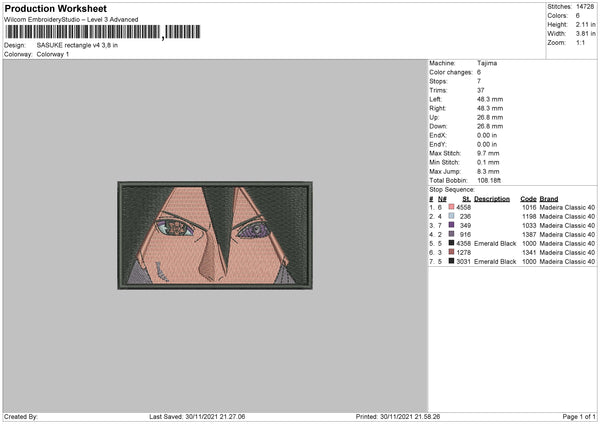Click 'Madeira Classic 40' brand in stop 4

[567, 234]
